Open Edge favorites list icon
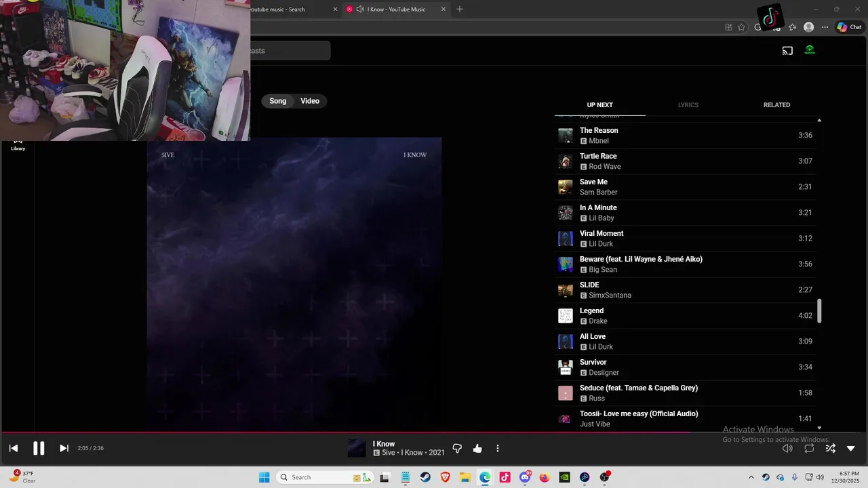The image size is (868, 488). coord(792,27)
